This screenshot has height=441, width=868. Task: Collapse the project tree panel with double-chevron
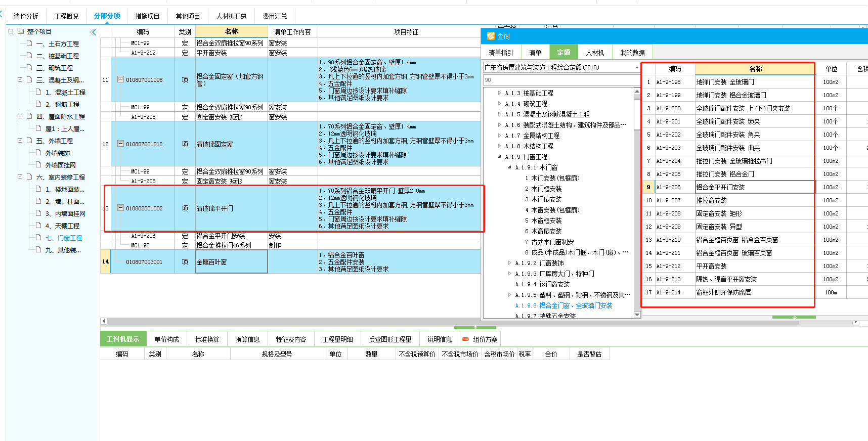[x=93, y=32]
